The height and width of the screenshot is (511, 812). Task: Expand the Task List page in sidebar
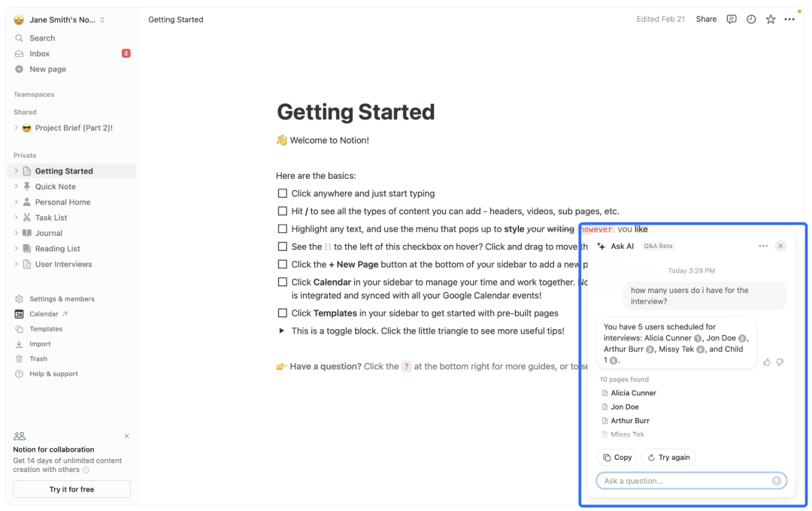(16, 217)
